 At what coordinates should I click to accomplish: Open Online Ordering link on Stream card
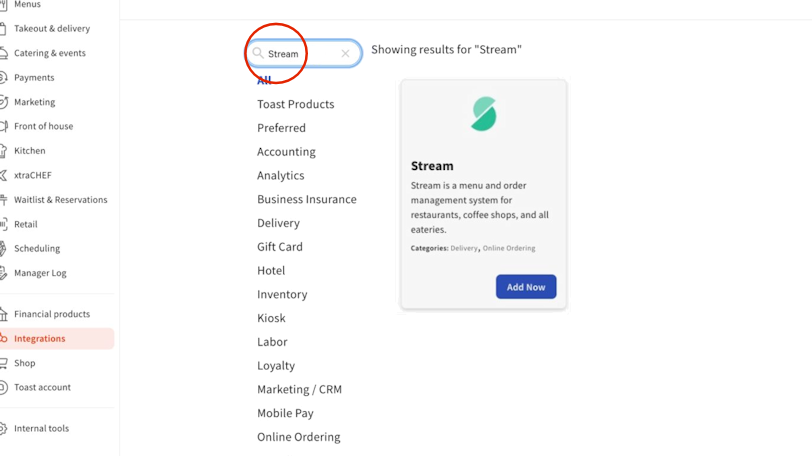(x=509, y=248)
